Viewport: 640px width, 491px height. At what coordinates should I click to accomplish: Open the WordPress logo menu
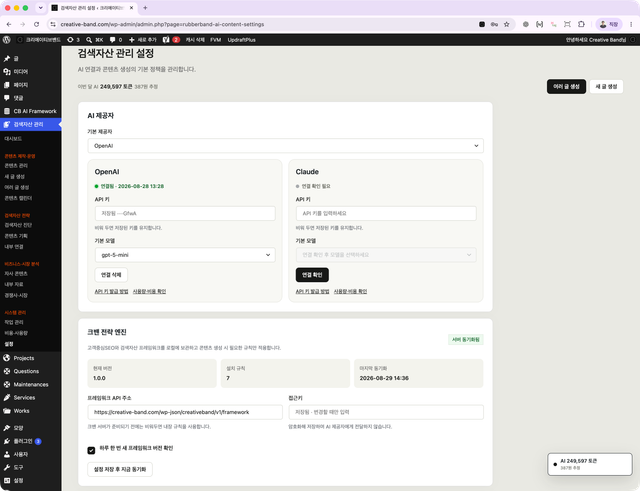pos(7,40)
